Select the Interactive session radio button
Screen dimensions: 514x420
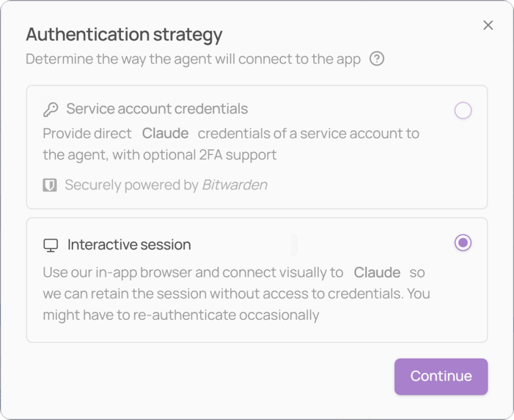coord(463,243)
